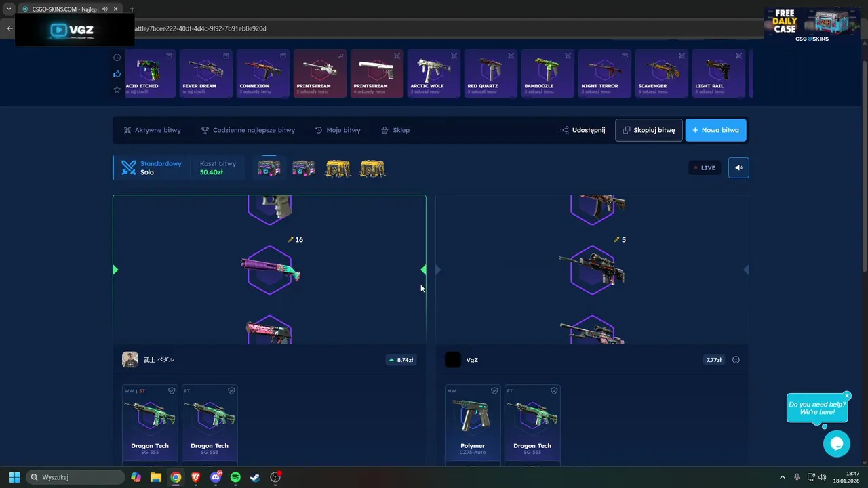Click case icon on Night Terror card

tap(625, 56)
